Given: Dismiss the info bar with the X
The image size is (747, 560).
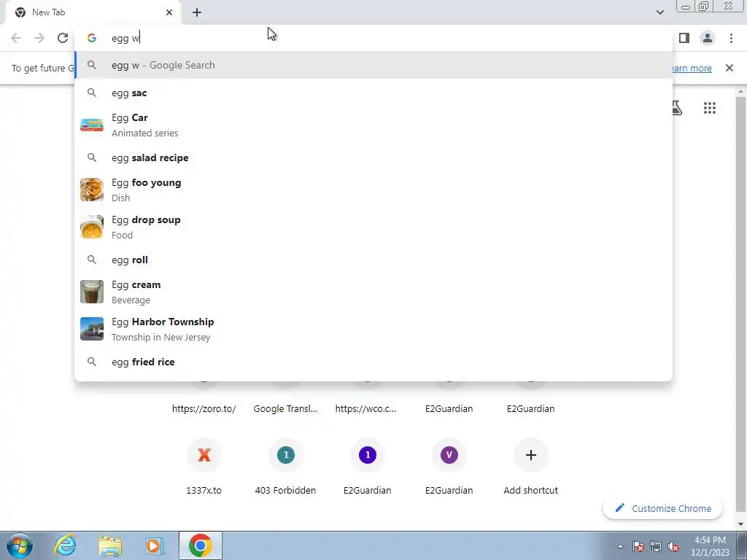Looking at the screenshot, I should (x=729, y=68).
